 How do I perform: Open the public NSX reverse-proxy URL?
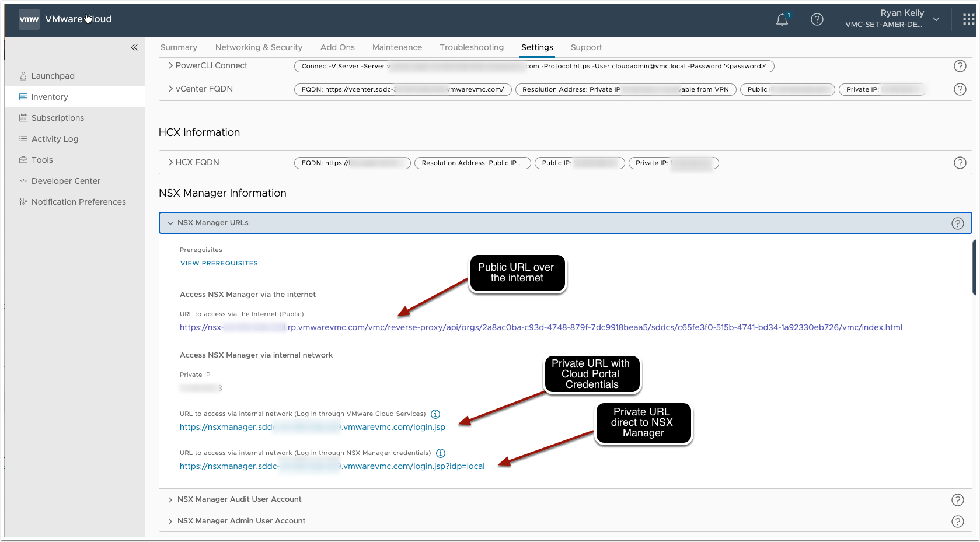click(541, 327)
